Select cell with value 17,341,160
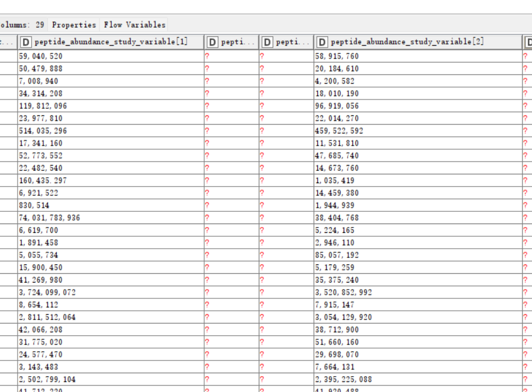532x392 pixels. pyautogui.click(x=111, y=143)
